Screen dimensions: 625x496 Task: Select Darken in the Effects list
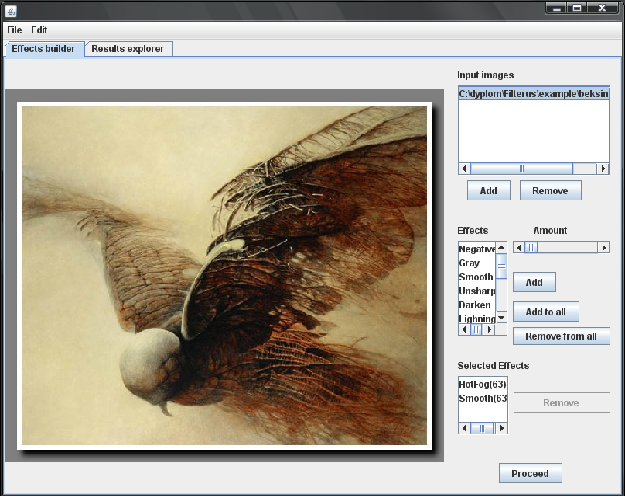pos(477,305)
